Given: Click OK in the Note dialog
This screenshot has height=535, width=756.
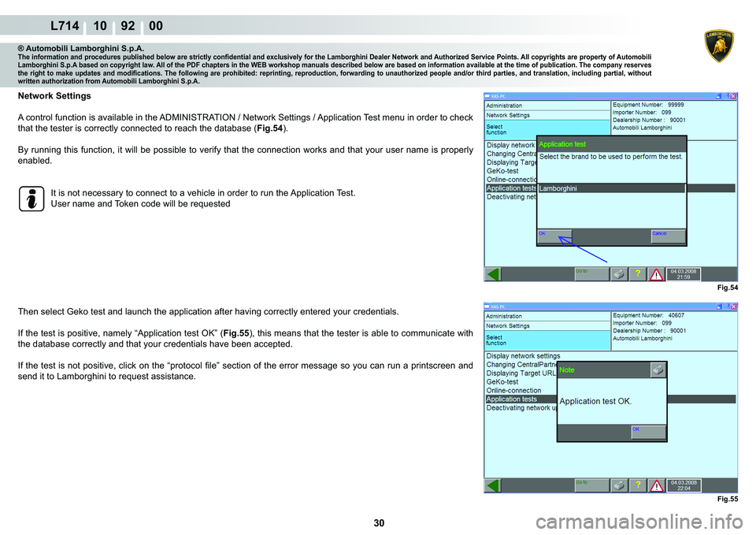Looking at the screenshot, I should coord(648,432).
